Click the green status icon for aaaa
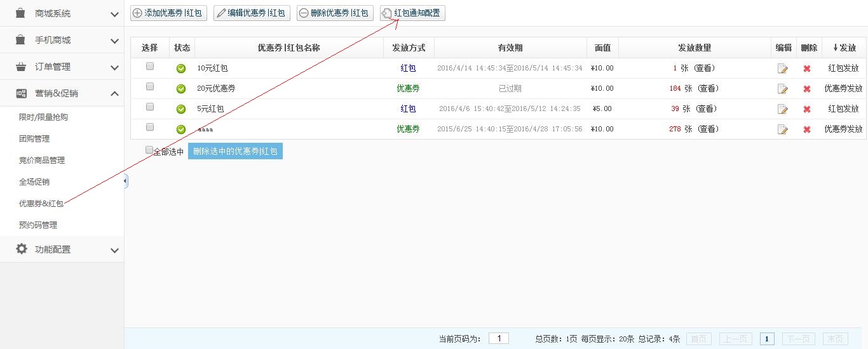The height and width of the screenshot is (349, 868). click(181, 129)
